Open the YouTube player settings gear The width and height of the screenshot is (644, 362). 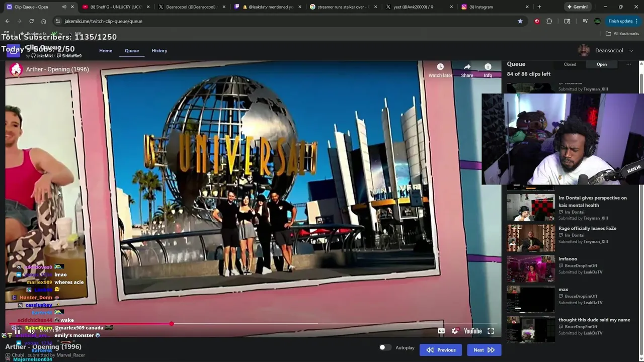[x=455, y=331]
